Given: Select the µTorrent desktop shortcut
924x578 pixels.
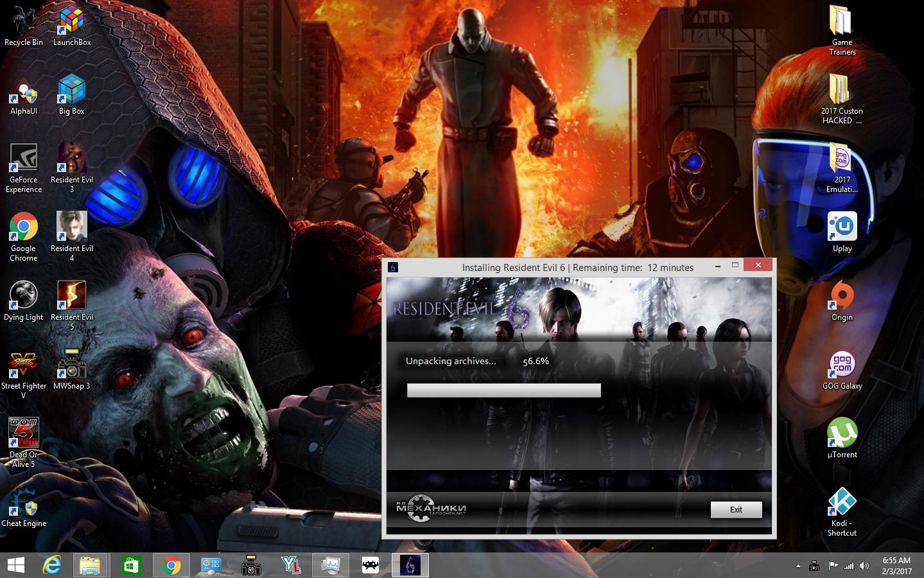Looking at the screenshot, I should [x=842, y=439].
